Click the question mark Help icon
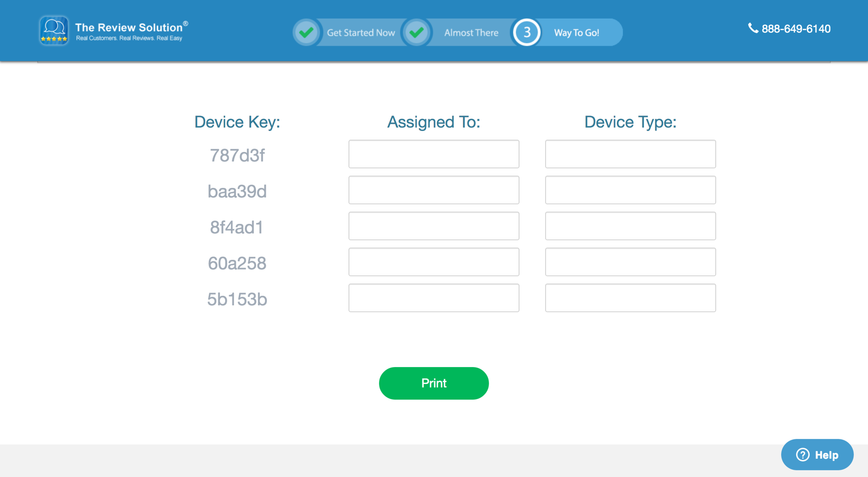Viewport: 868px width, 477px height. (803, 455)
